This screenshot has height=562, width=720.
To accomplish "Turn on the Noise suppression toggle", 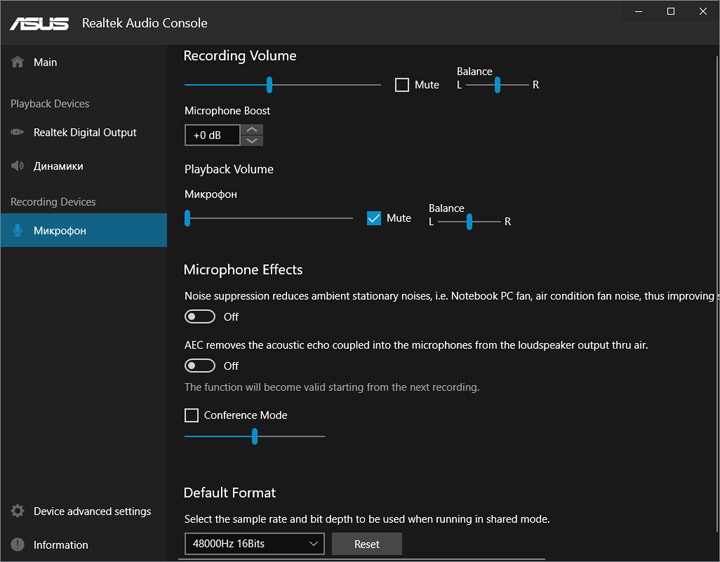I will pos(200,317).
